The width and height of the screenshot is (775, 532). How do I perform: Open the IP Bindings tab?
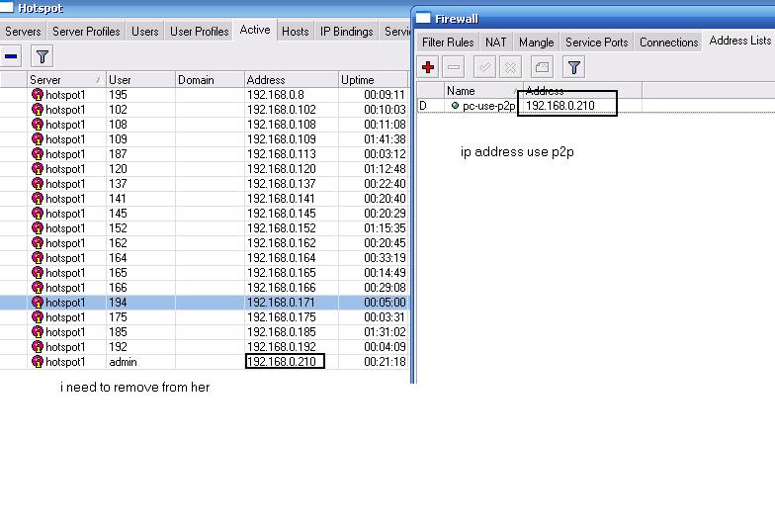[x=346, y=32]
